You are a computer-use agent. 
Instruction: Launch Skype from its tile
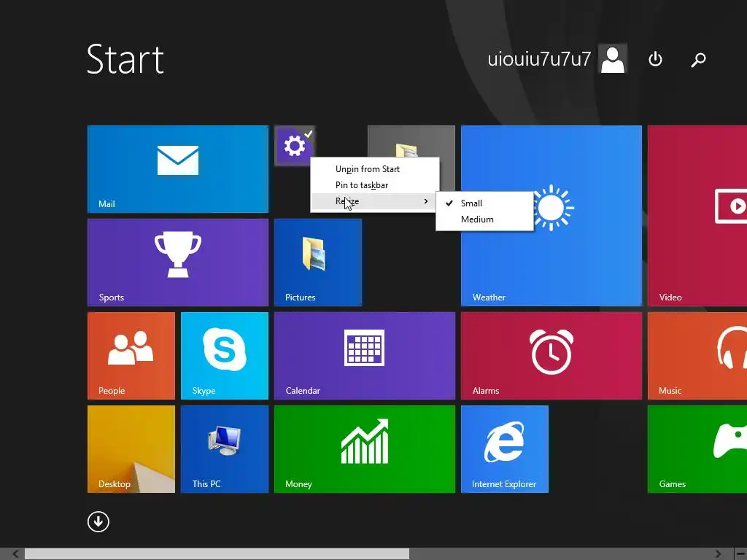point(225,356)
